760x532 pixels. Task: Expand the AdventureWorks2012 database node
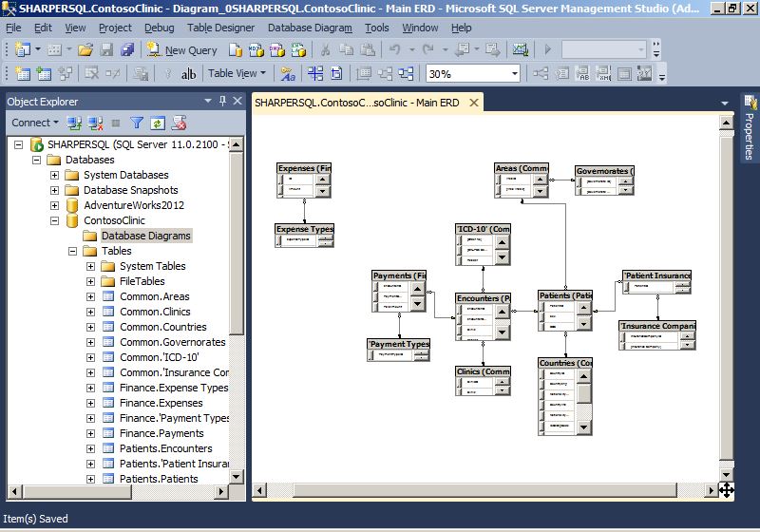coord(55,205)
